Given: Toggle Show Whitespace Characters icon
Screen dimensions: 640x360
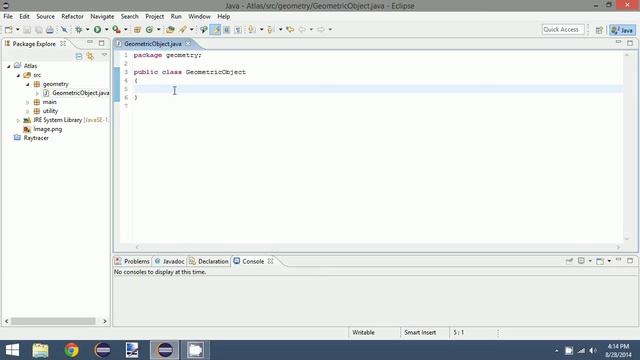Looking at the screenshot, I should tap(238, 29).
